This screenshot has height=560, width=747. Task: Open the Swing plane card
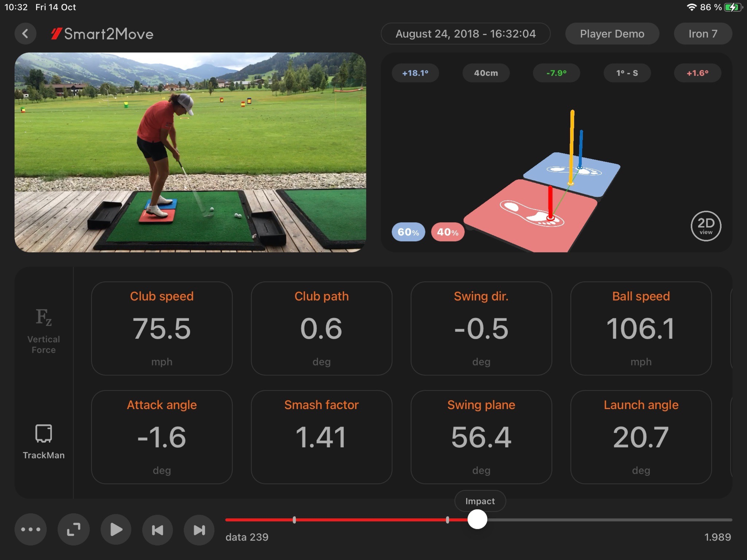tap(481, 437)
